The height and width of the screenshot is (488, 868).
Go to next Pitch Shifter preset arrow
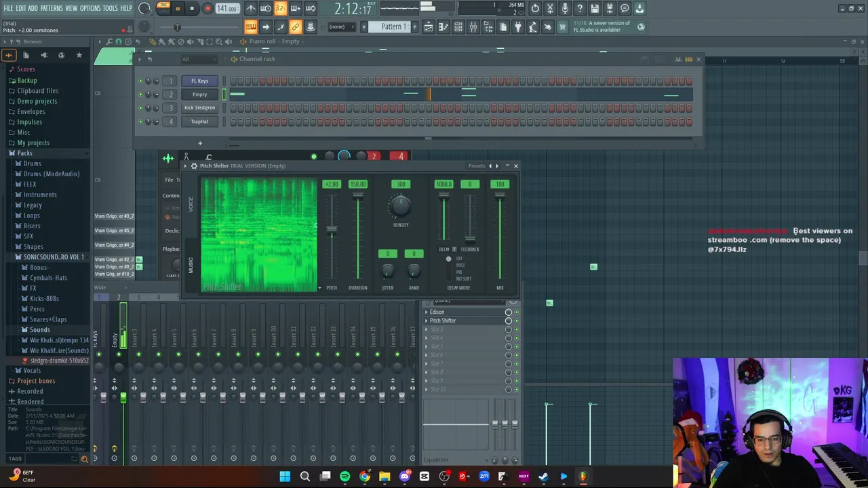(497, 166)
